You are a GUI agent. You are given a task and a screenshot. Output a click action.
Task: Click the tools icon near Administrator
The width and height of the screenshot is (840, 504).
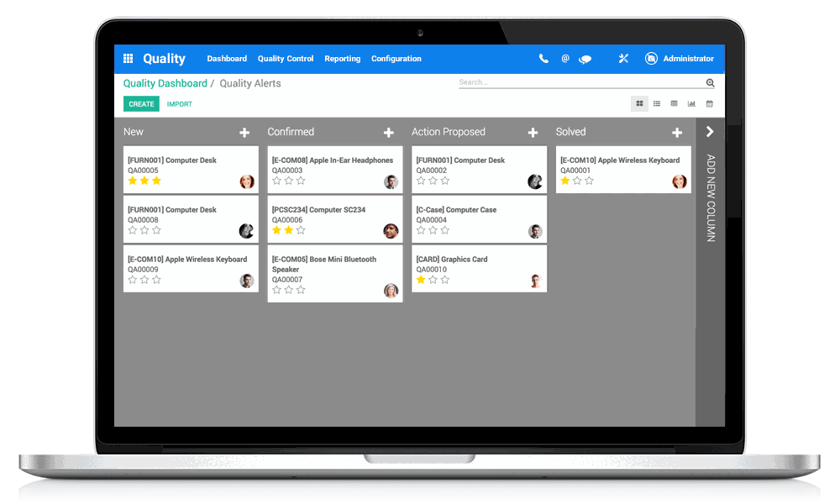pos(623,59)
